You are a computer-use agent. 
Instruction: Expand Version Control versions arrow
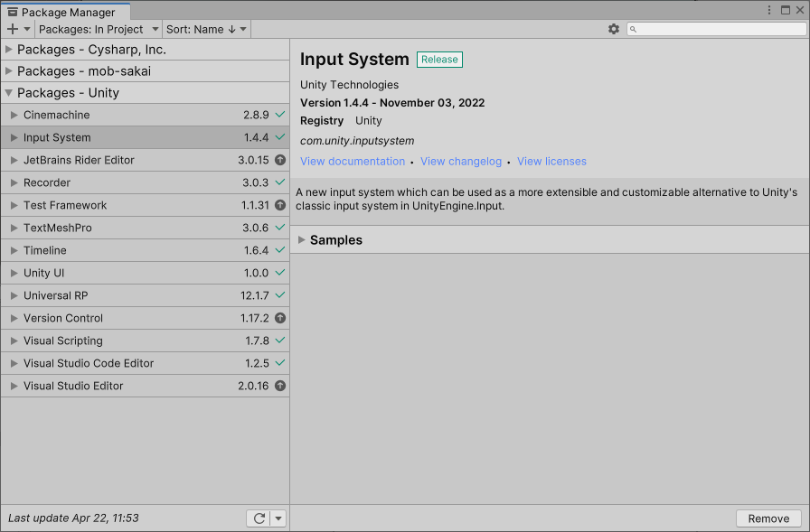[14, 318]
